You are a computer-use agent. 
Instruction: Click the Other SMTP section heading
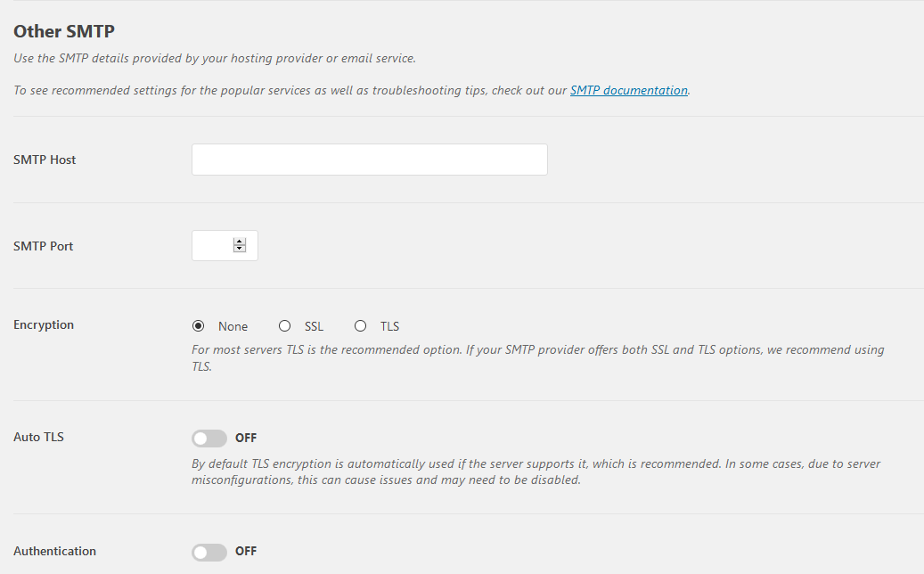64,31
